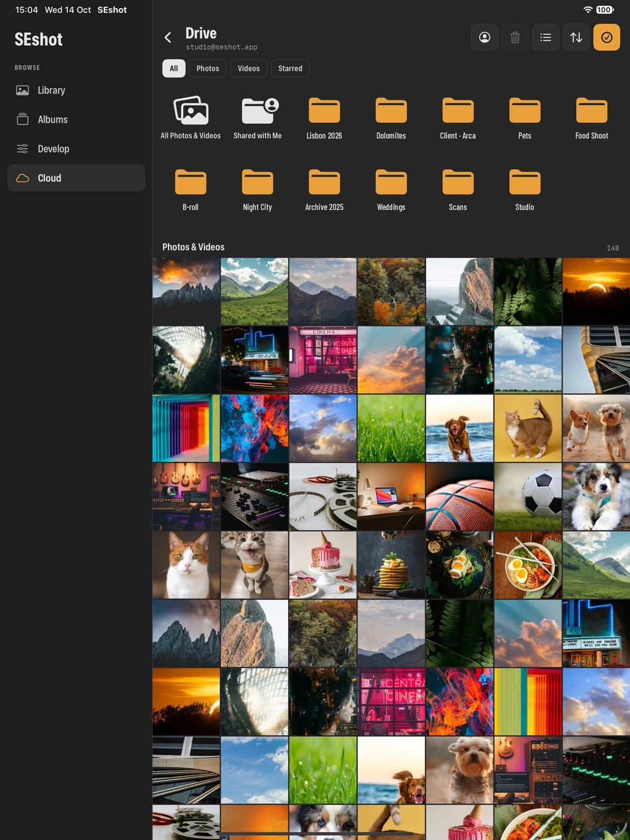Open the sort order arrows button
Viewport: 630px width, 840px height.
[576, 37]
